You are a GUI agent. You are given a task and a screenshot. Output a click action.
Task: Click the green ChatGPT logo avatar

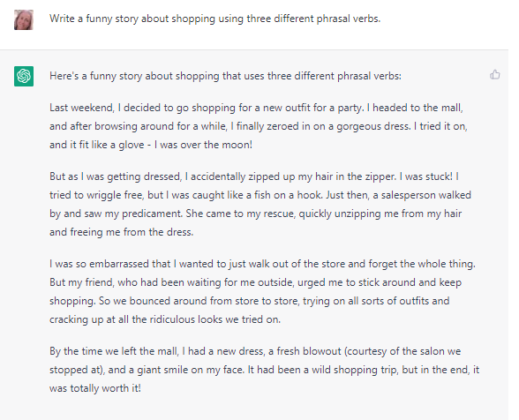click(x=24, y=76)
